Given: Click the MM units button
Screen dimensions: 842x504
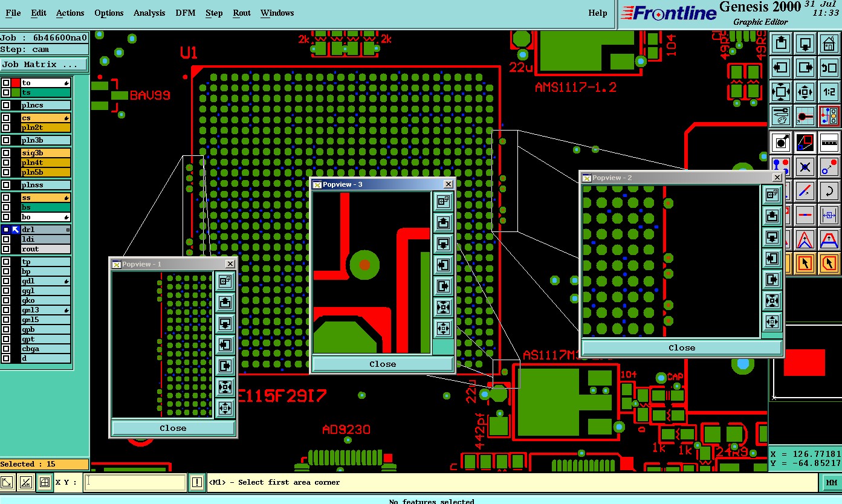Looking at the screenshot, I should [832, 482].
